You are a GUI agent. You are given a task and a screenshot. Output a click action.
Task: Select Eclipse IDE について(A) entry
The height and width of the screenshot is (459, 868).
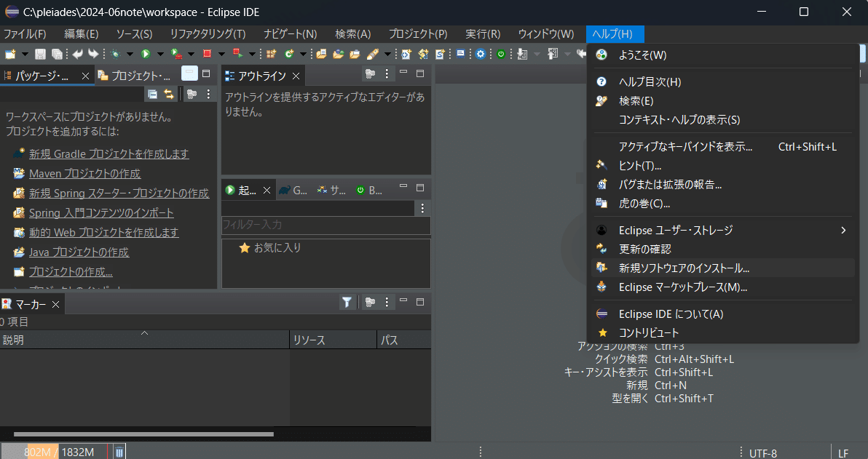point(723,314)
